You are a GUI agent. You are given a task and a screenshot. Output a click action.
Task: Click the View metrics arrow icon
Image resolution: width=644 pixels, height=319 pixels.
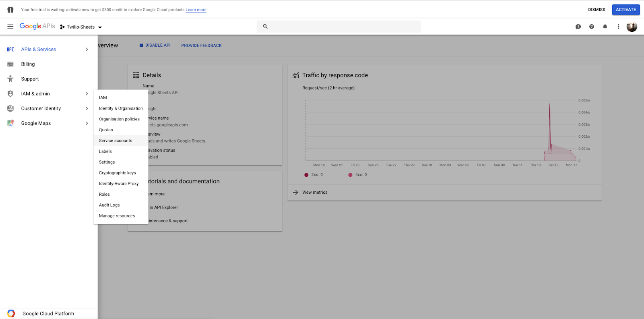(x=296, y=192)
